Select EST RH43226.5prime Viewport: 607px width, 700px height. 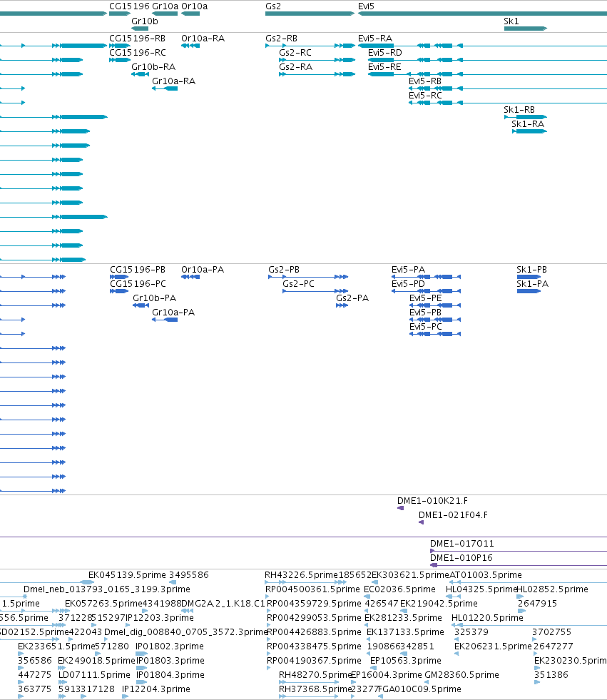(x=301, y=575)
